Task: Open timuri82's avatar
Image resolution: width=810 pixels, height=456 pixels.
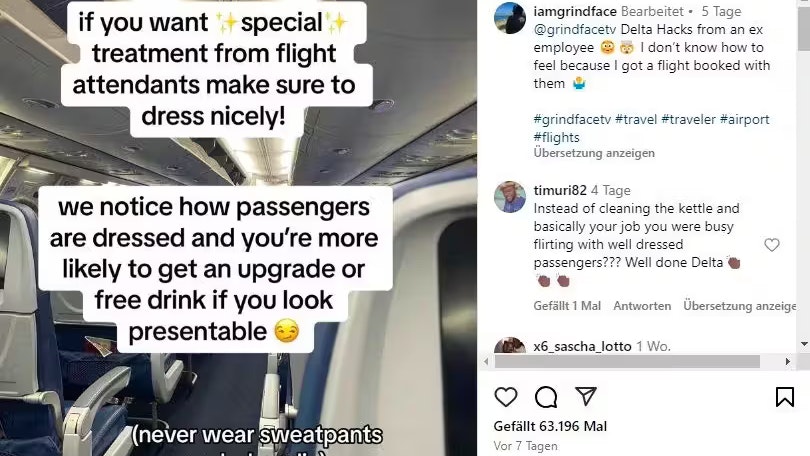Action: click(510, 197)
